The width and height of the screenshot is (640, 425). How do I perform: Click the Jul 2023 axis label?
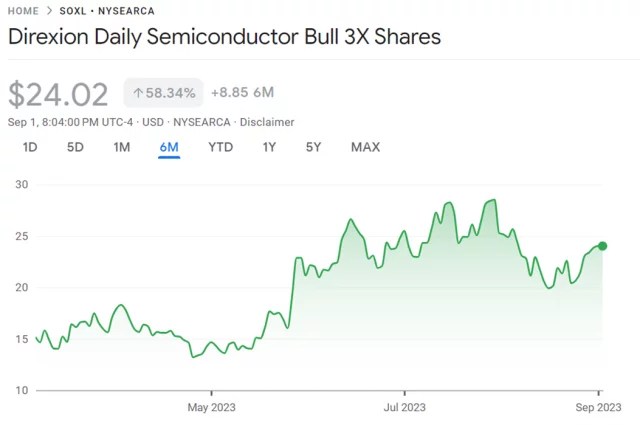[x=405, y=407]
